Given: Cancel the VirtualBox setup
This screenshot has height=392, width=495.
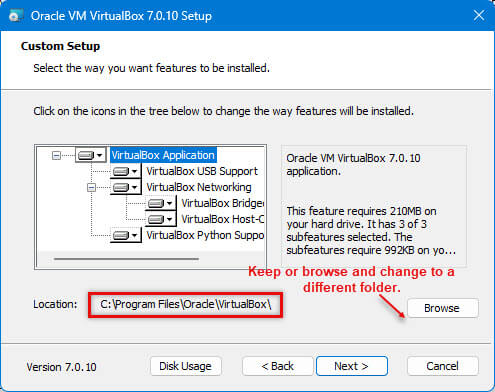Looking at the screenshot, I should click(x=442, y=366).
